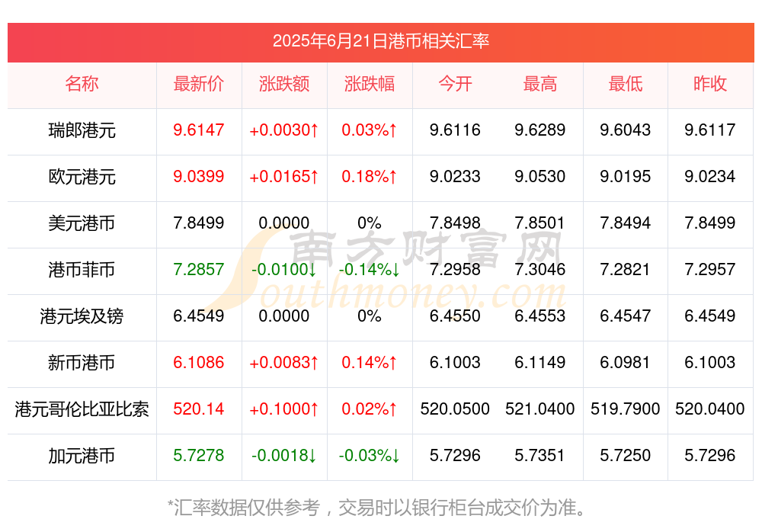Click the 加元港币 row name
Image resolution: width=762 pixels, height=532 pixels.
[82, 456]
